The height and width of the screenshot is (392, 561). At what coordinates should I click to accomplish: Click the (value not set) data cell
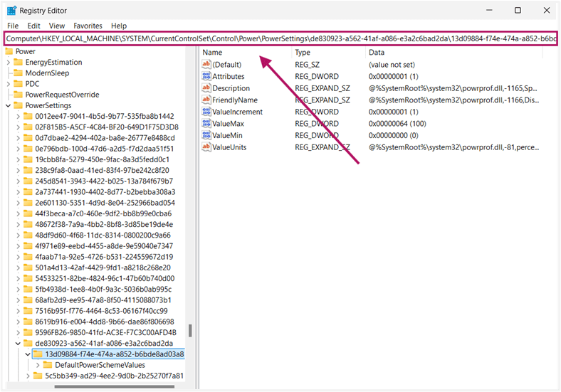click(392, 64)
